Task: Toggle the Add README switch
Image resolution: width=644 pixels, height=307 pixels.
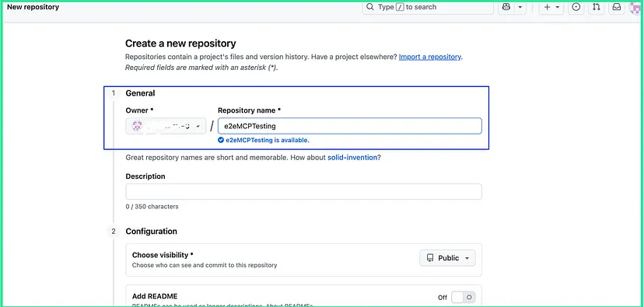Action: pos(463,297)
